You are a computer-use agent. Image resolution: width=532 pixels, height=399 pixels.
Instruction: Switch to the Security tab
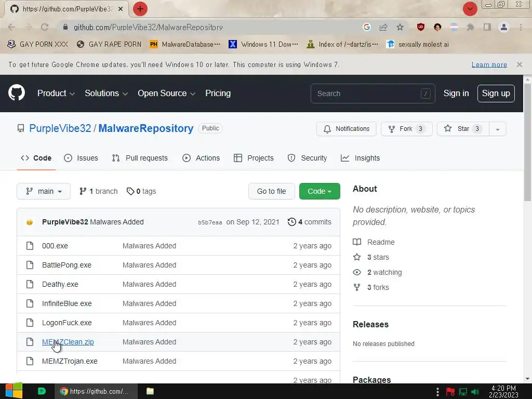point(308,158)
